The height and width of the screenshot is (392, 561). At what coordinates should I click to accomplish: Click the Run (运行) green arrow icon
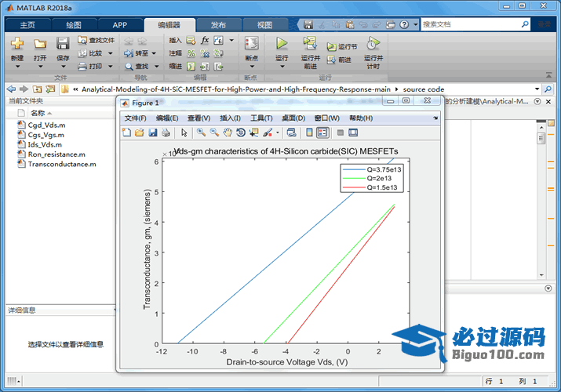click(x=282, y=44)
